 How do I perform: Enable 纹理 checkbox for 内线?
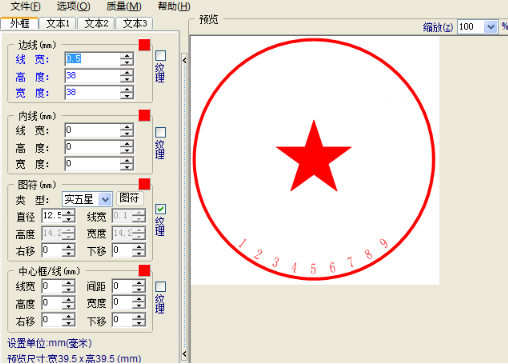(x=160, y=132)
